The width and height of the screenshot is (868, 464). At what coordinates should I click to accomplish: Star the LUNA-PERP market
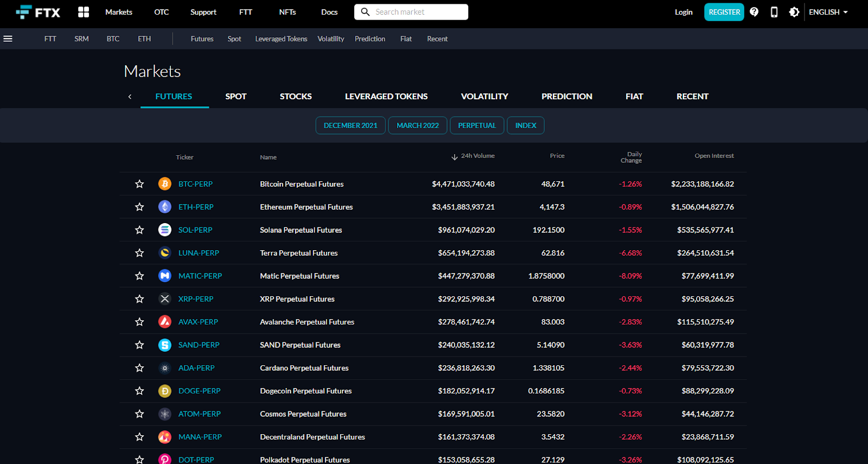[x=139, y=253]
